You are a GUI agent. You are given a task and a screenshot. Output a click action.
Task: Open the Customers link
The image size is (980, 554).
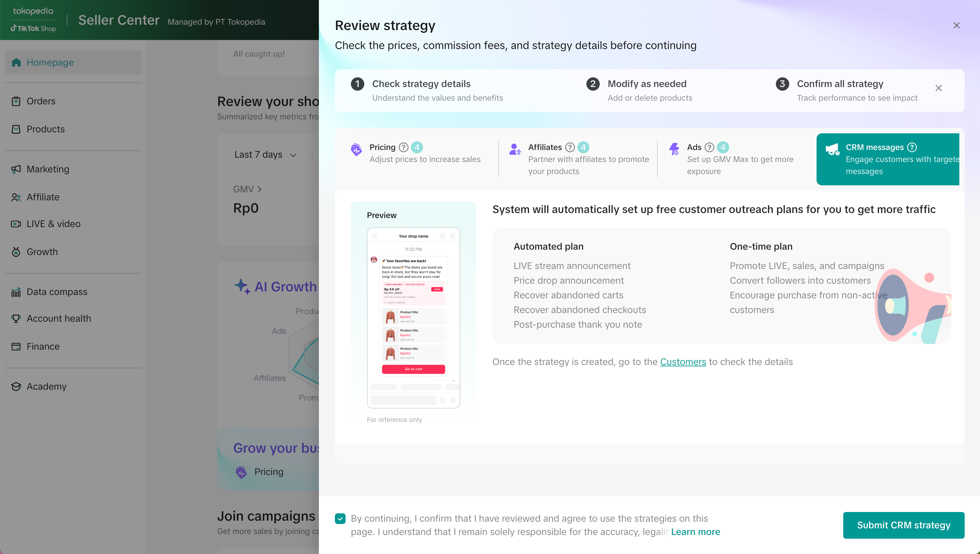(683, 362)
